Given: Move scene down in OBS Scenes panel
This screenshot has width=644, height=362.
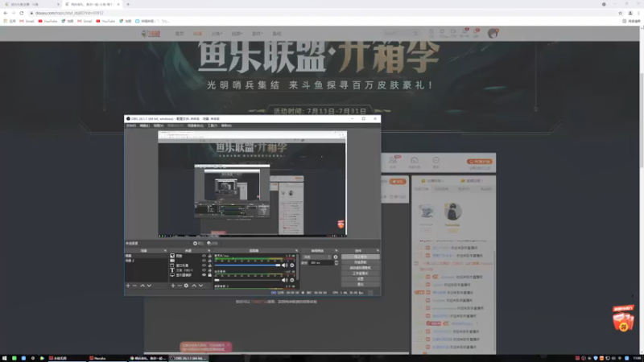Looking at the screenshot, I should [149, 286].
